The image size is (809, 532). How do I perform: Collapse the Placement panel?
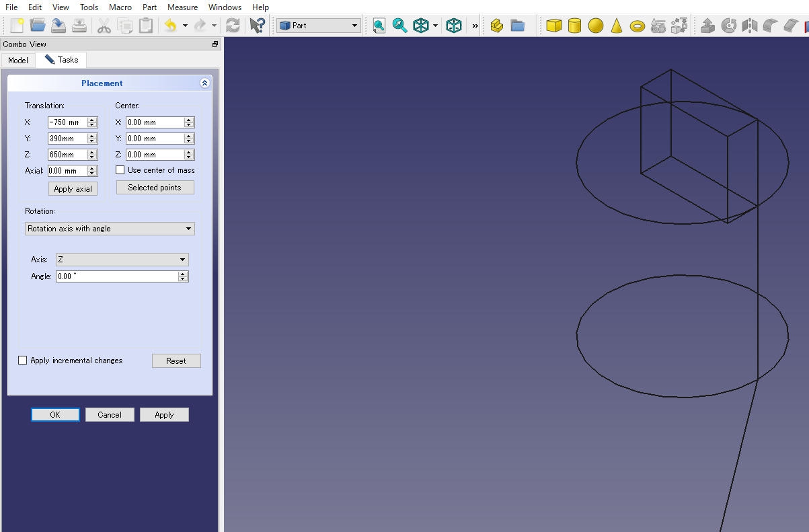click(x=204, y=83)
